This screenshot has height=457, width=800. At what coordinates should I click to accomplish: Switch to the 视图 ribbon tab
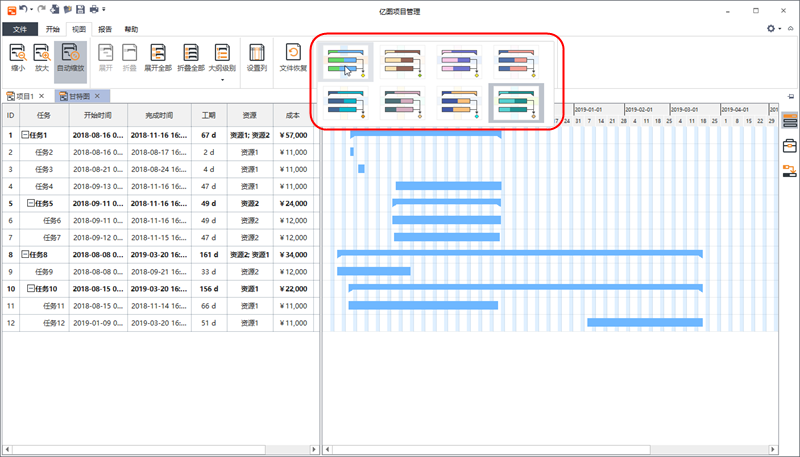pyautogui.click(x=79, y=29)
